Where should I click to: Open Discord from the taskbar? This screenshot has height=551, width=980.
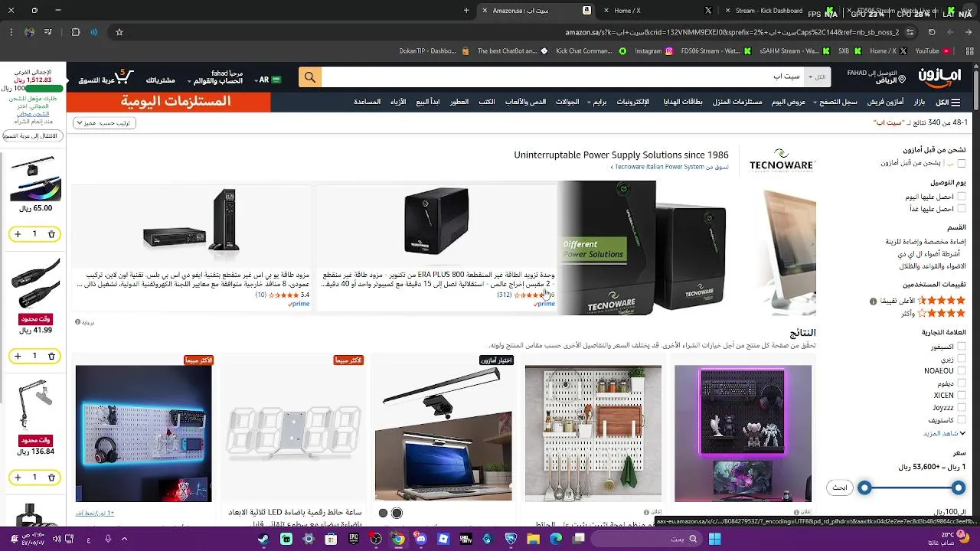tap(420, 539)
